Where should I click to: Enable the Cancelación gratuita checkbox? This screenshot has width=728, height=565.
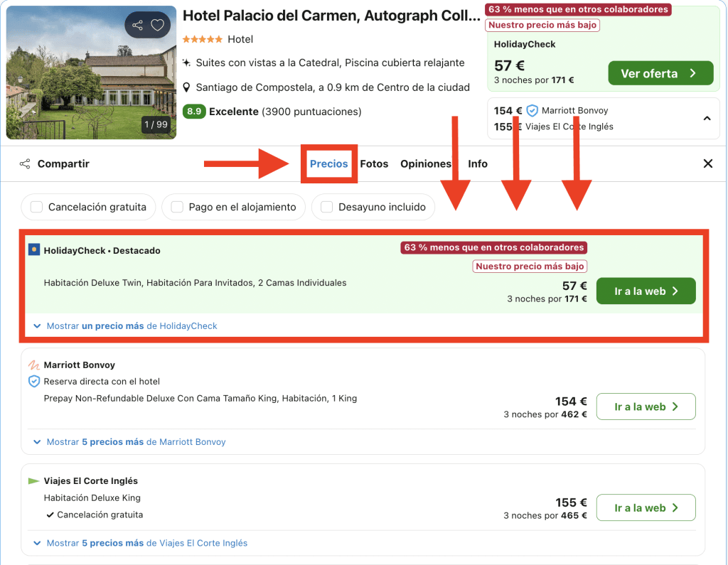click(x=36, y=208)
